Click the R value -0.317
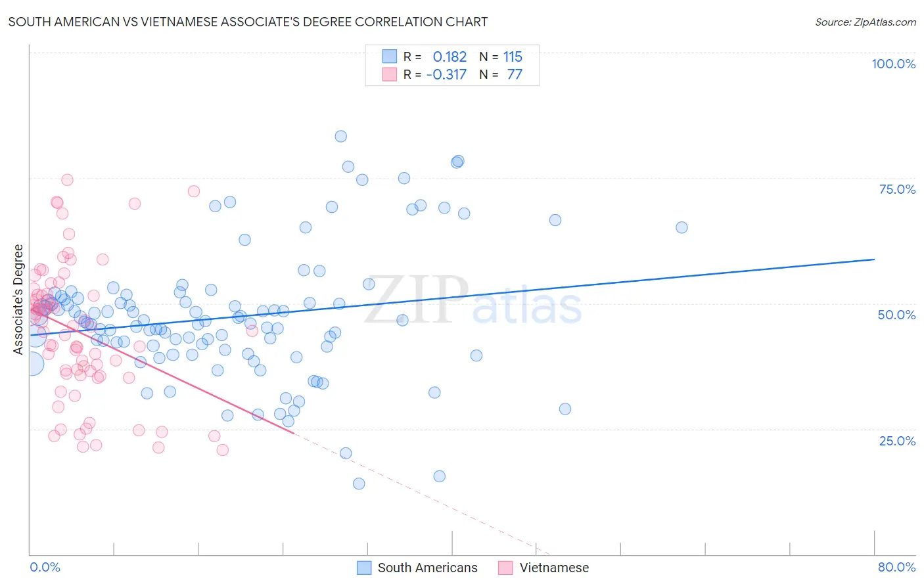 pos(446,74)
